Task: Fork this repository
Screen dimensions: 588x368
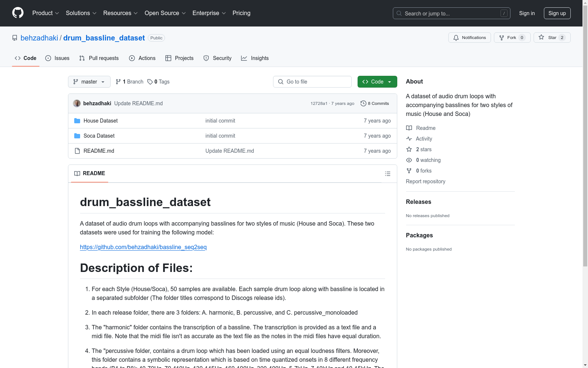Action: point(512,38)
